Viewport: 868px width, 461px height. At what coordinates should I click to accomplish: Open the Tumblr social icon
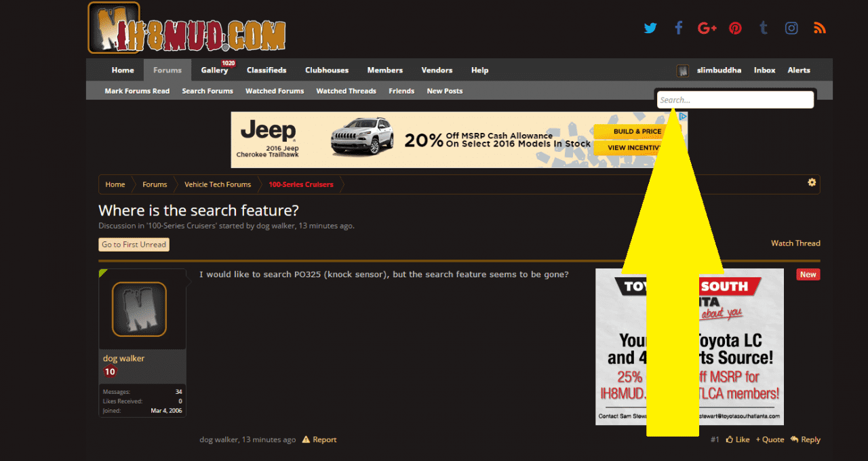[x=764, y=28]
